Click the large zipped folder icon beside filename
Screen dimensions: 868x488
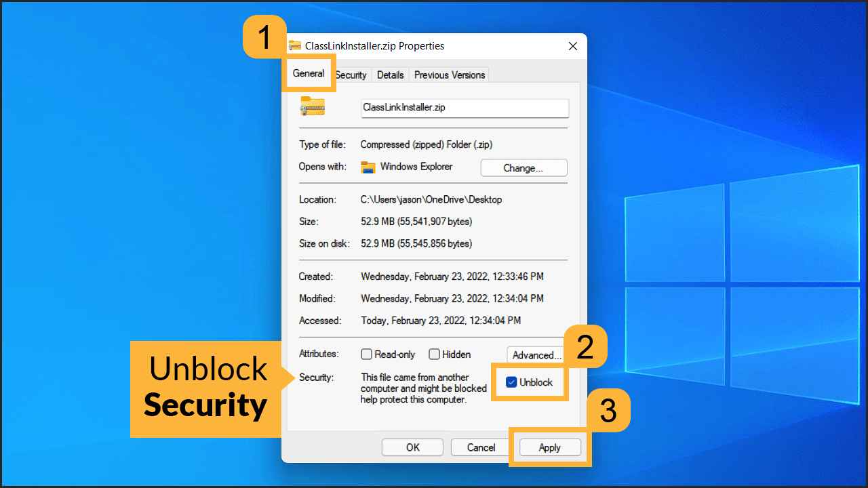tap(313, 106)
